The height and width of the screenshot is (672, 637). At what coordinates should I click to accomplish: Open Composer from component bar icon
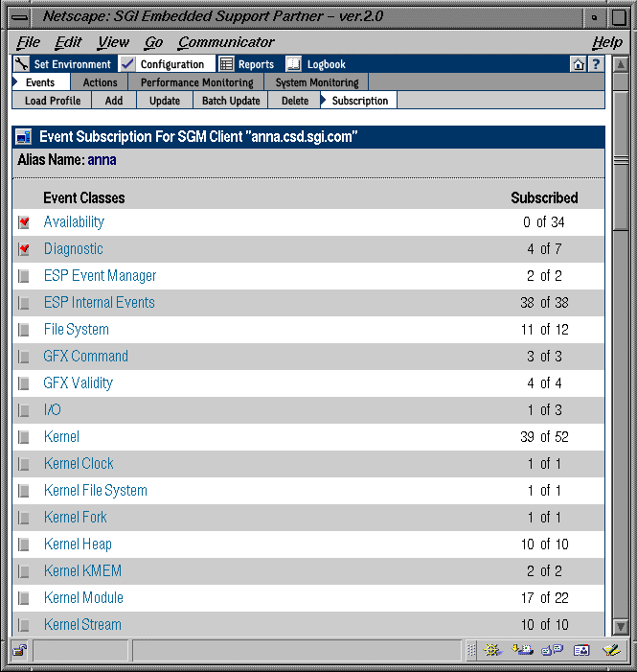point(611,650)
